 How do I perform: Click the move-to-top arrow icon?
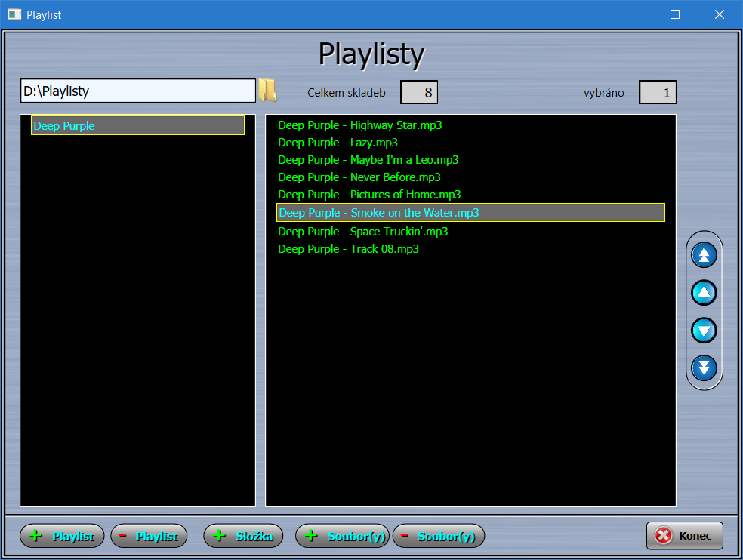(x=704, y=254)
